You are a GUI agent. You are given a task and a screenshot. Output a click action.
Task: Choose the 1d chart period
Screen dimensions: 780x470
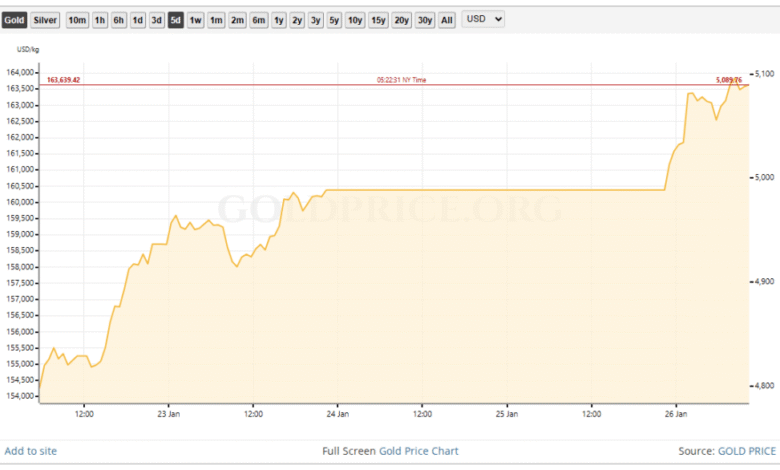tap(138, 20)
